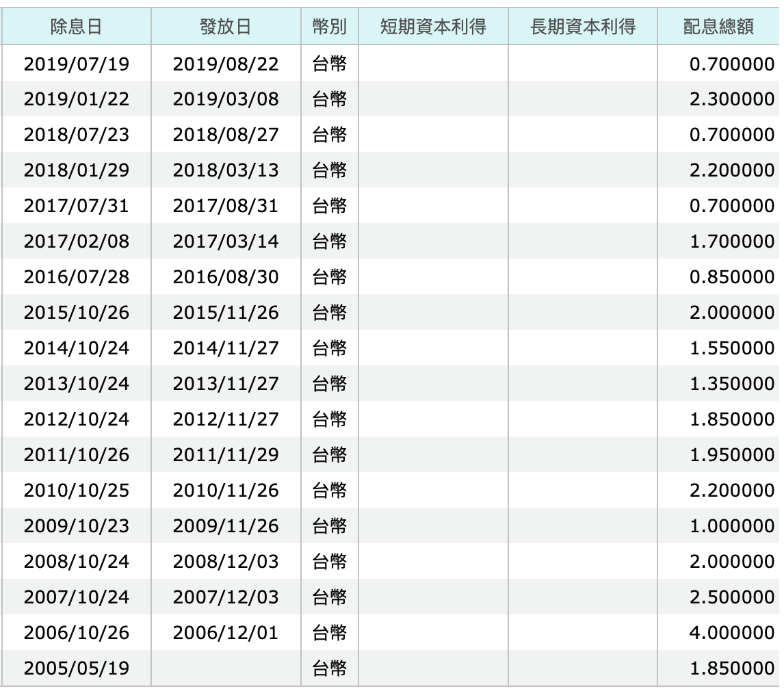
Task: Click the 4.000000 dividend amount
Action: point(732,632)
